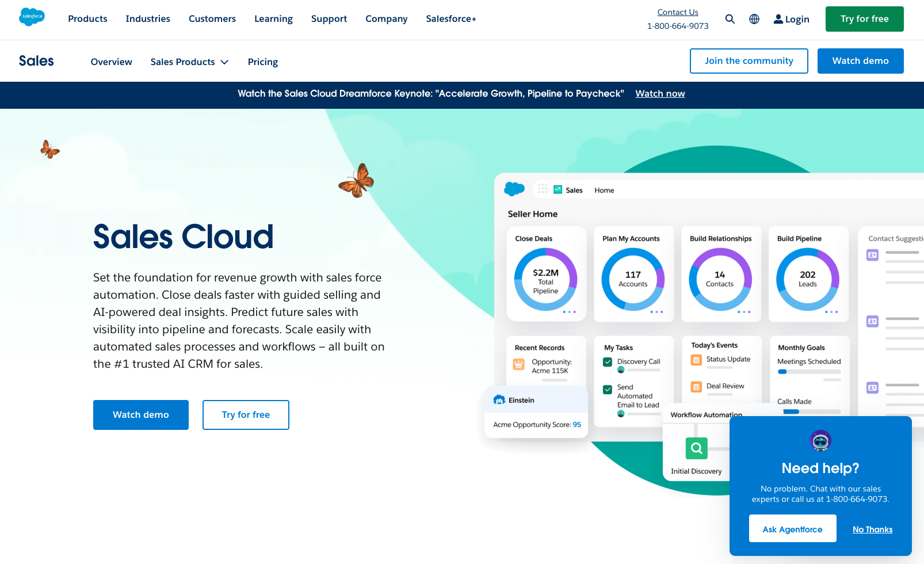
Task: Open the Customers menu
Action: click(x=212, y=19)
